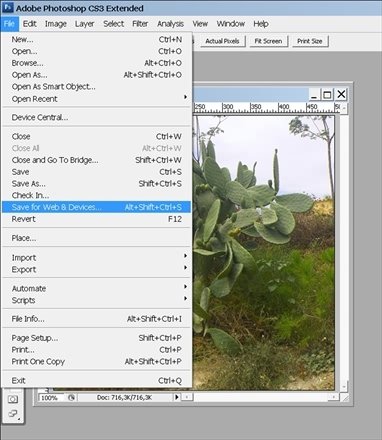
Task: Open the View menu
Action: [200, 24]
